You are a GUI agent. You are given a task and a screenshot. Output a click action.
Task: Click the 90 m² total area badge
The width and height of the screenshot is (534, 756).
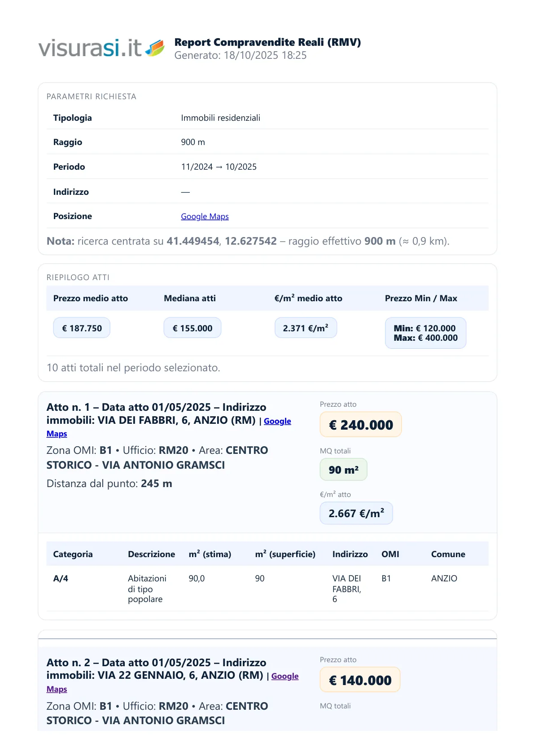pyautogui.click(x=343, y=470)
